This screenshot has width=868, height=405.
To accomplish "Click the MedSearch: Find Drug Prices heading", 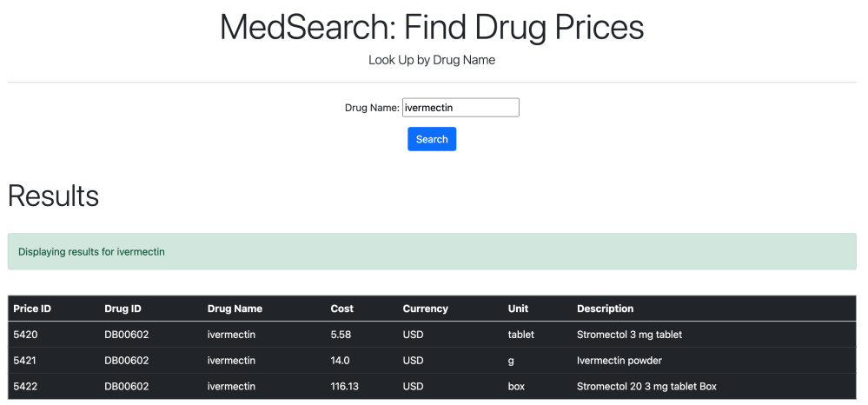I will 432,27.
